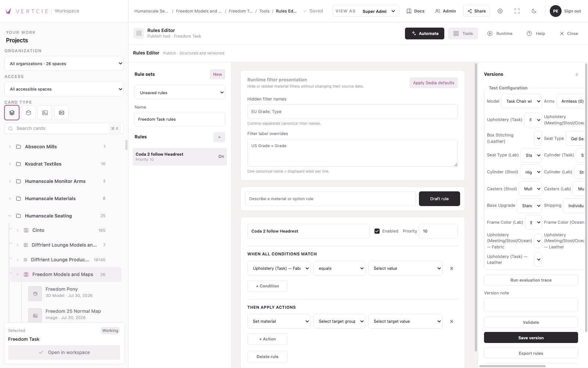Remove the Upholstery condition row
Viewport: 588px width, 368px height.
[452, 268]
